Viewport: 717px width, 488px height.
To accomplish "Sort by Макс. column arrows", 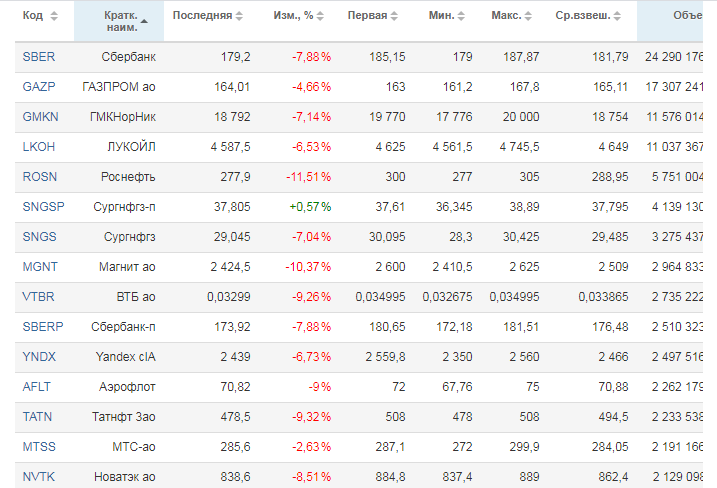I will [528, 16].
